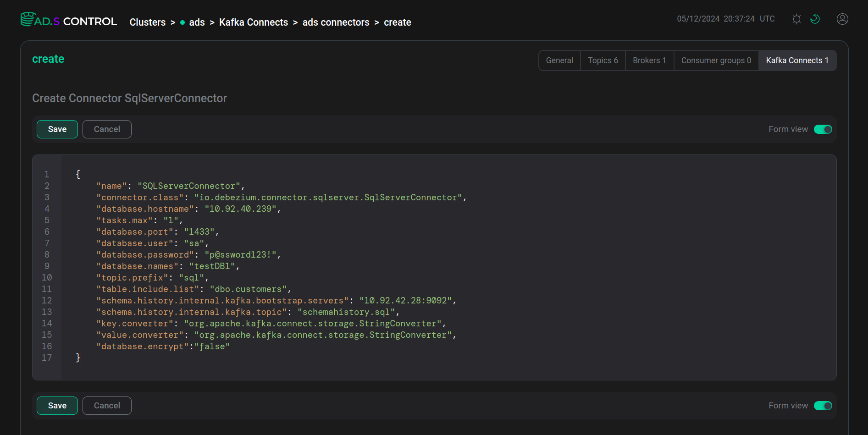
Task: Click the bottom Cancel button
Action: tap(107, 406)
